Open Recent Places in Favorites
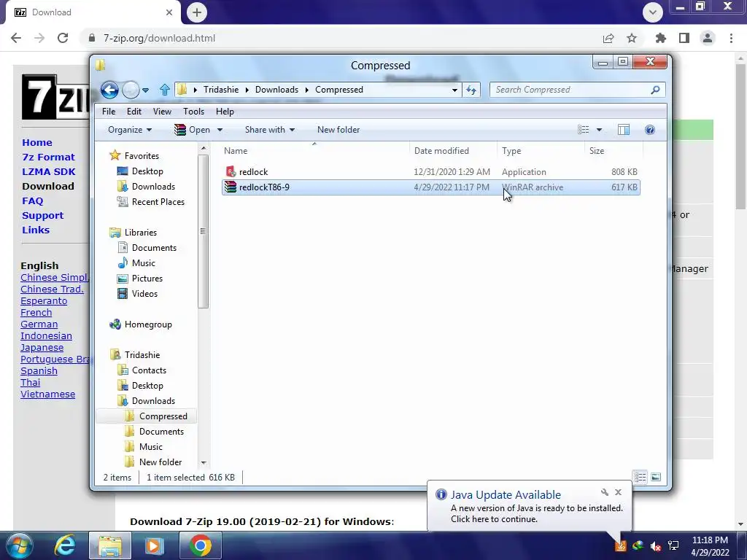Viewport: 747px width, 560px height. [x=150, y=201]
